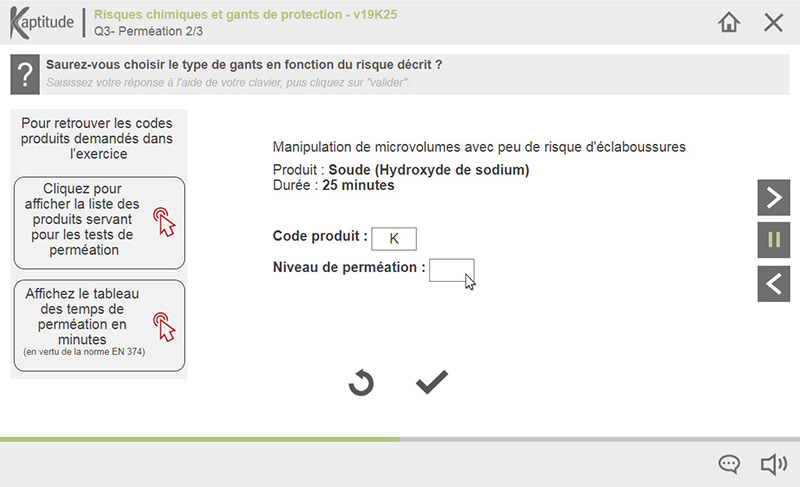
Task: Focus the Niveau de perméation input field
Action: (x=451, y=270)
